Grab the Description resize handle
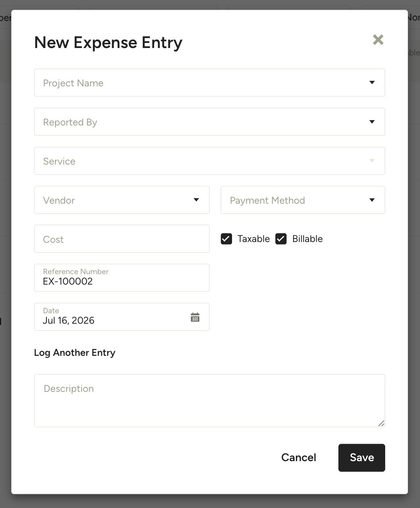This screenshot has width=420, height=508. [381, 423]
